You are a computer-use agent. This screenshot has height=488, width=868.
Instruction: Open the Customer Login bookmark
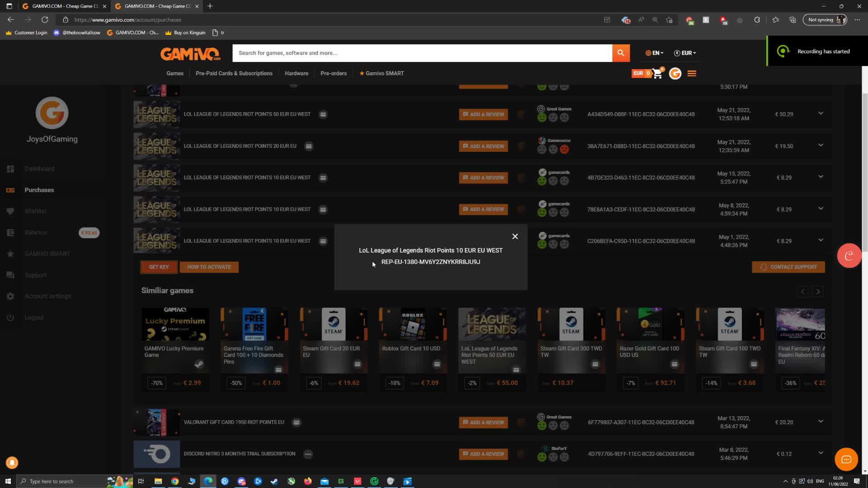26,33
